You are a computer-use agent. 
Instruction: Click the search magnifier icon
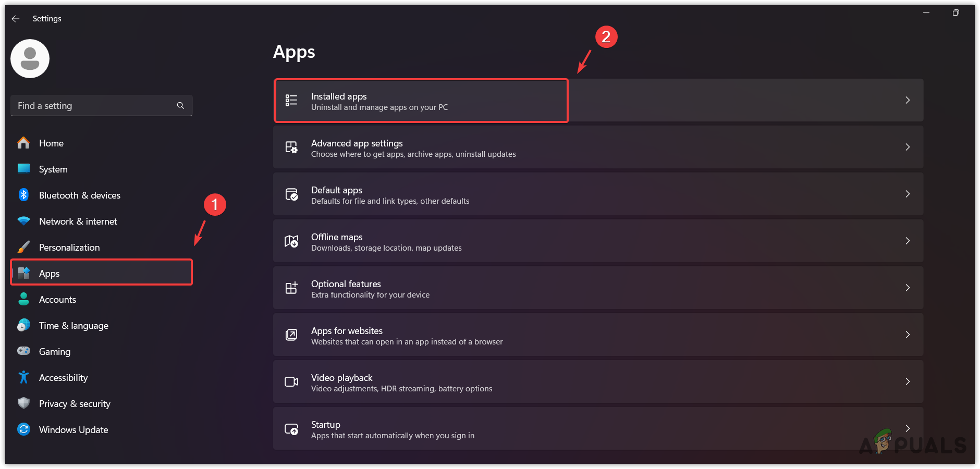coord(180,106)
